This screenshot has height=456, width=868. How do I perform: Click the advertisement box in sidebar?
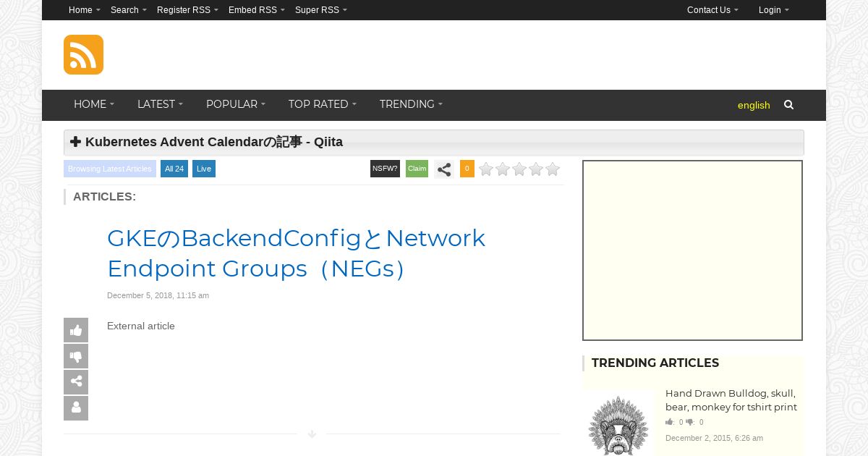pos(692,250)
